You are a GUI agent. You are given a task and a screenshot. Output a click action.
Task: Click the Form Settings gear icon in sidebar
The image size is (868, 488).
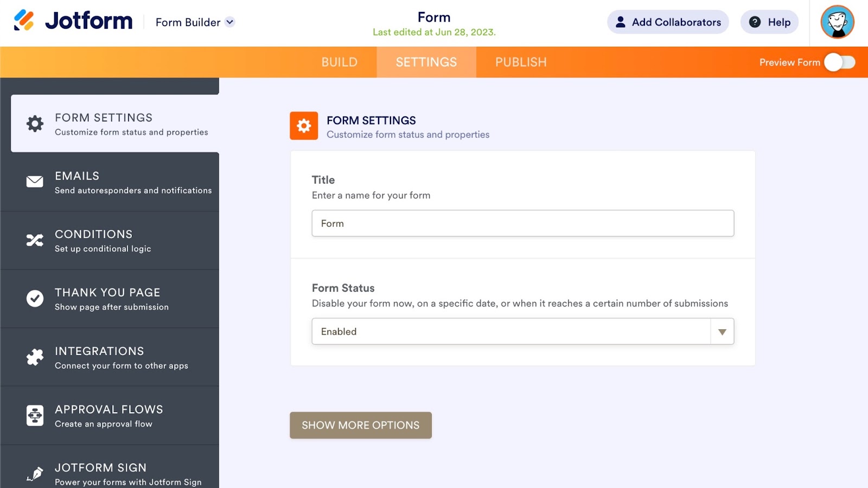(x=35, y=124)
